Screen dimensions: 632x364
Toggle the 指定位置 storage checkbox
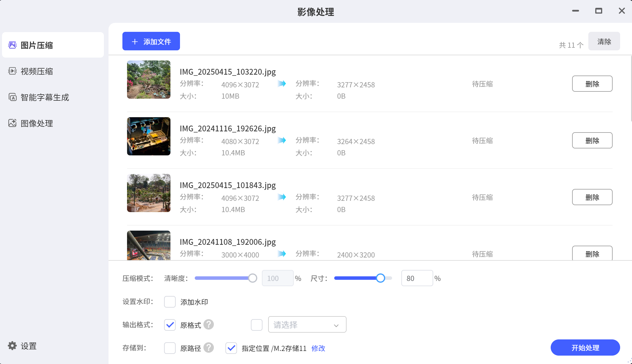click(x=231, y=348)
